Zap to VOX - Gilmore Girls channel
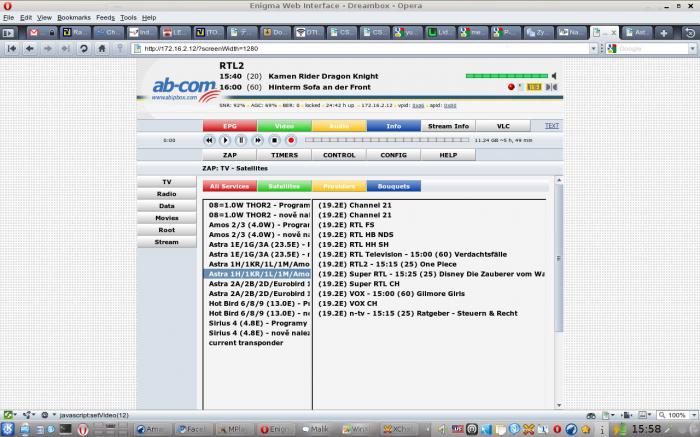 [391, 294]
